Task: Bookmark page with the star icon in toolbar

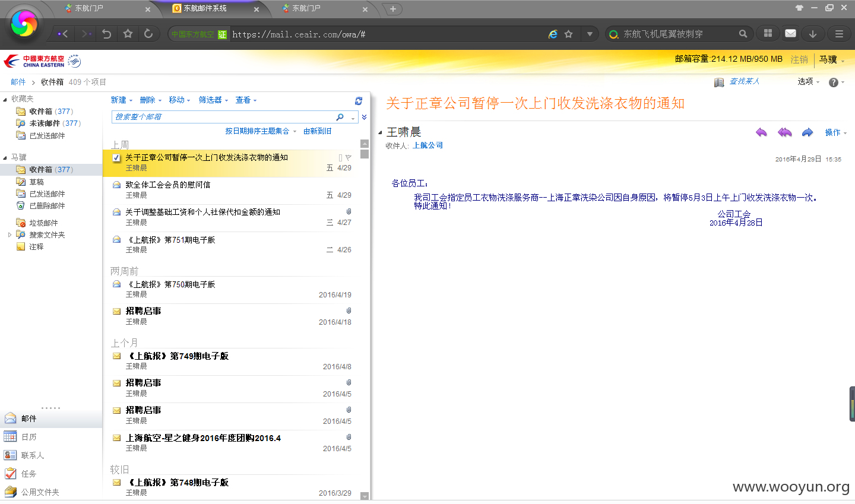Action: 128,34
